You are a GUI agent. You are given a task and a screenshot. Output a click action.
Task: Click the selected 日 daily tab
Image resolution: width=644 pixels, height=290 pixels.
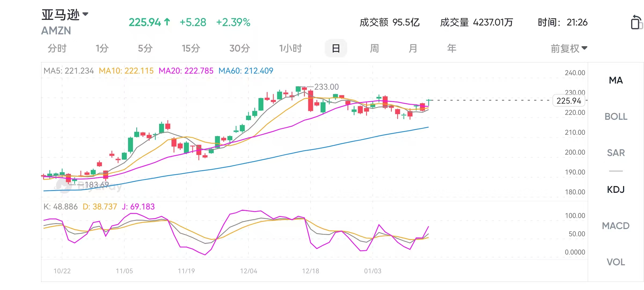336,49
